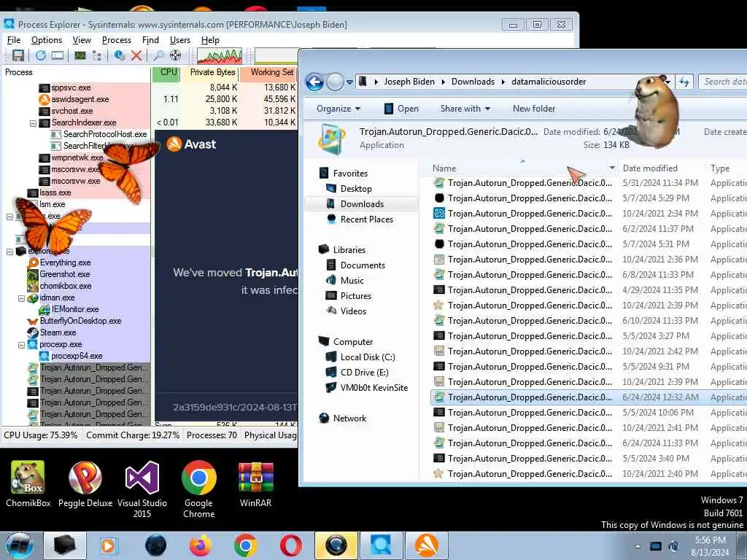This screenshot has width=747, height=560.
Task: Open the Help menu in Process Explorer
Action: (210, 40)
